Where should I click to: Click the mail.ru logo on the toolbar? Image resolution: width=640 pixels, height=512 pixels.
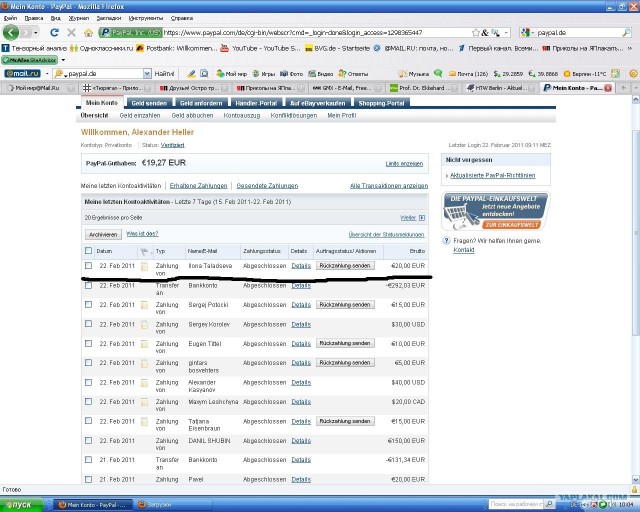point(22,73)
